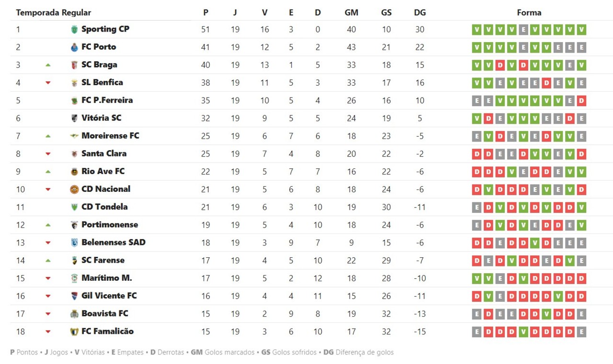Open the Gil Vicente FC team link
This screenshot has width=613, height=364.
pos(109,296)
